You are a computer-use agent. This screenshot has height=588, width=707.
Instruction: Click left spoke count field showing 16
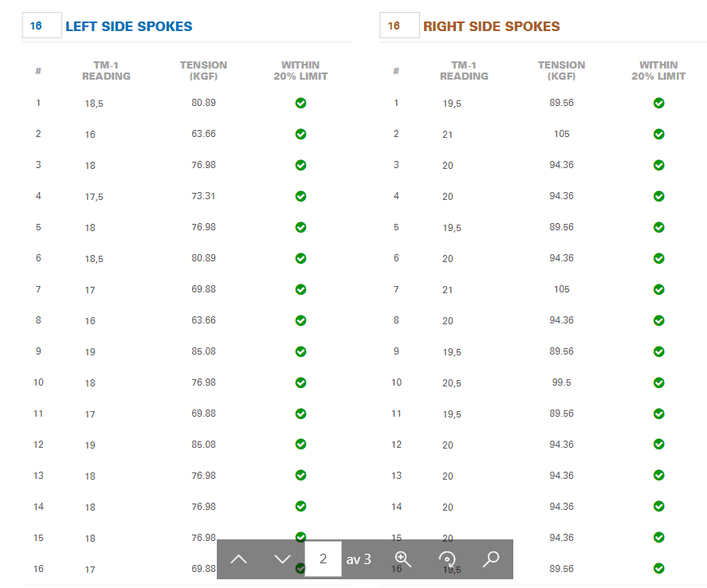click(42, 25)
